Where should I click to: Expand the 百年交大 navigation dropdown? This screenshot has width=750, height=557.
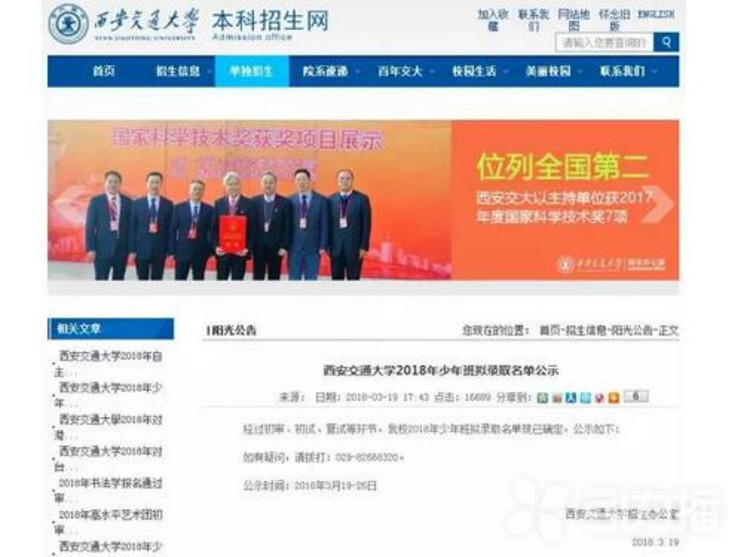pyautogui.click(x=432, y=72)
